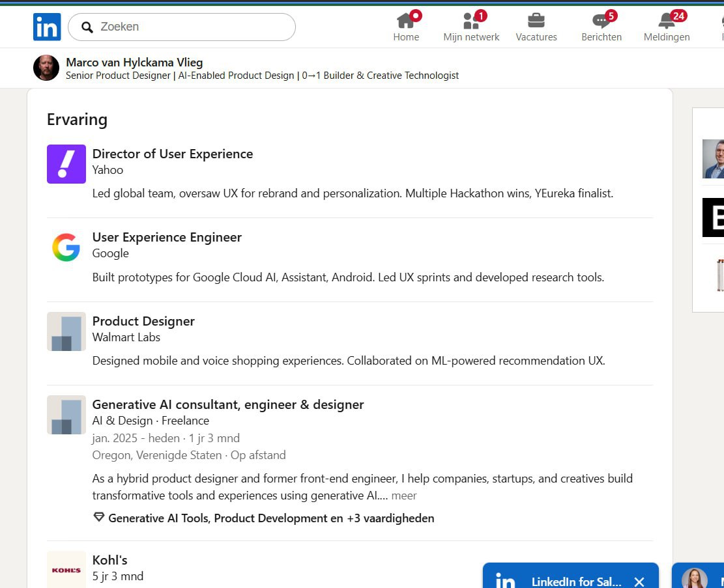
Task: Open the LinkedIn for Sal... chat bar
Action: pyautogui.click(x=571, y=576)
